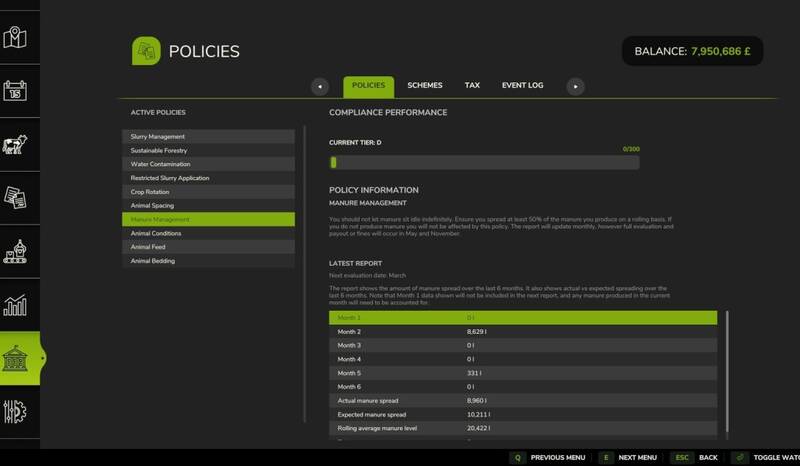Open the statistics bar chart icon
This screenshot has height=466, width=800.
17,304
